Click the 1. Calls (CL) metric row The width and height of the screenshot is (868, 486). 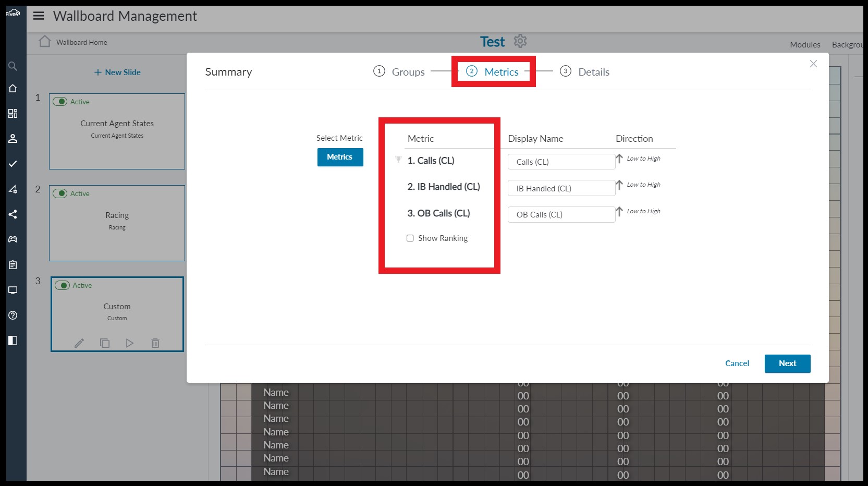431,161
